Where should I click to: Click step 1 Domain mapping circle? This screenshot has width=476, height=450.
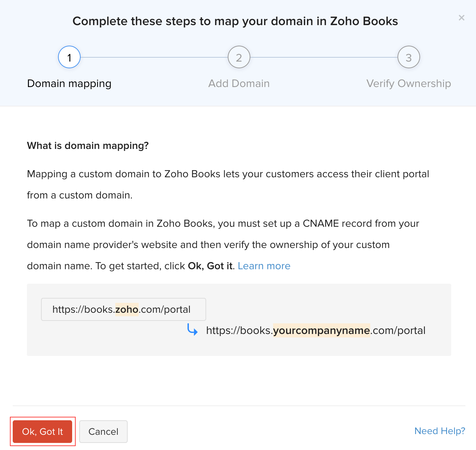coord(69,57)
